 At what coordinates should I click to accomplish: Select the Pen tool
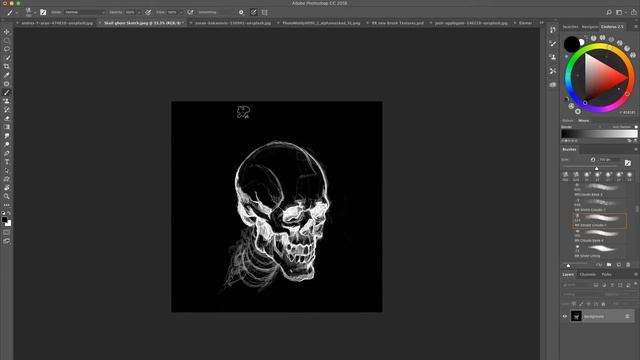[7, 153]
